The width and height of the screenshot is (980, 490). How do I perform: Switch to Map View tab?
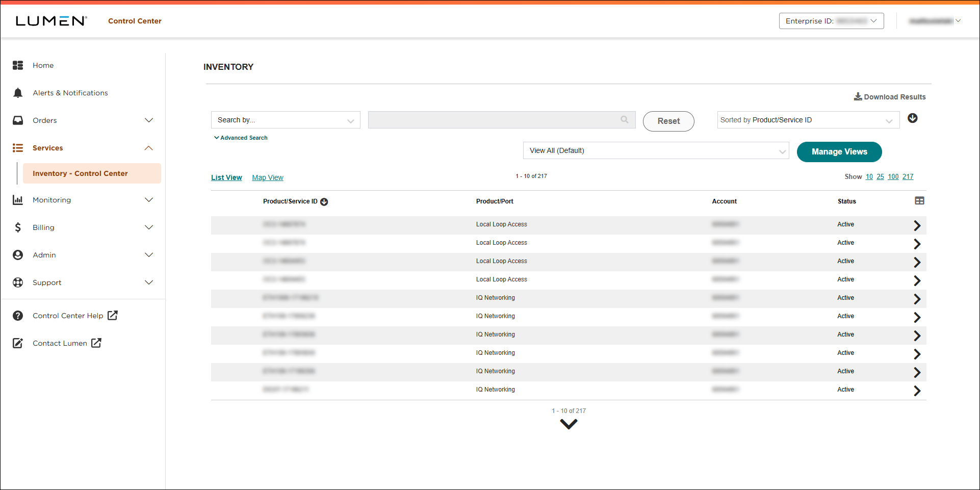(x=267, y=177)
